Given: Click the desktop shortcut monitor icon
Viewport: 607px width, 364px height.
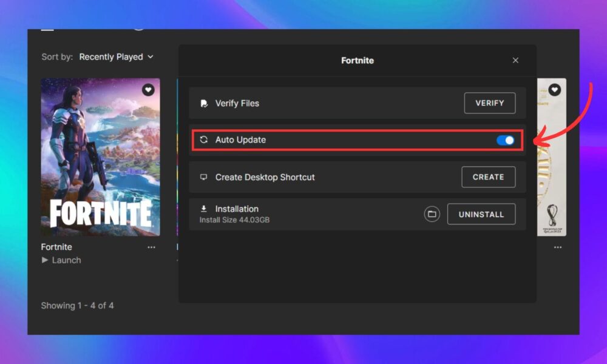Looking at the screenshot, I should click(203, 177).
